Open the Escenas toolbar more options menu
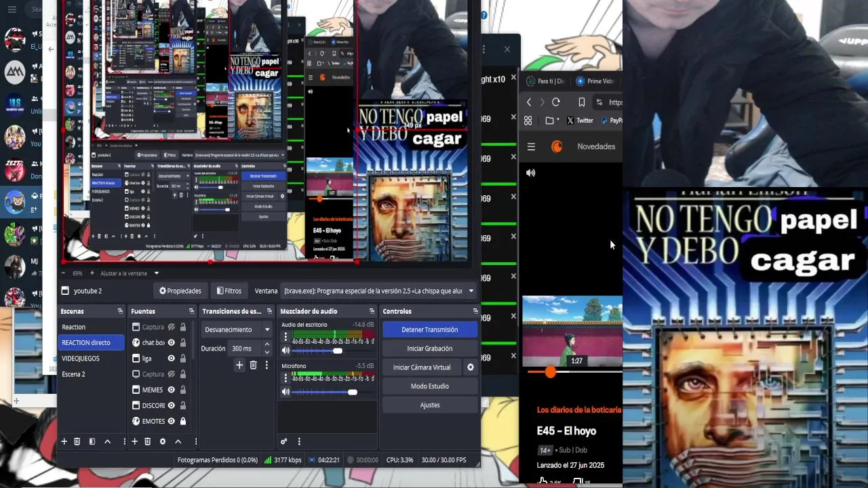 [125, 441]
